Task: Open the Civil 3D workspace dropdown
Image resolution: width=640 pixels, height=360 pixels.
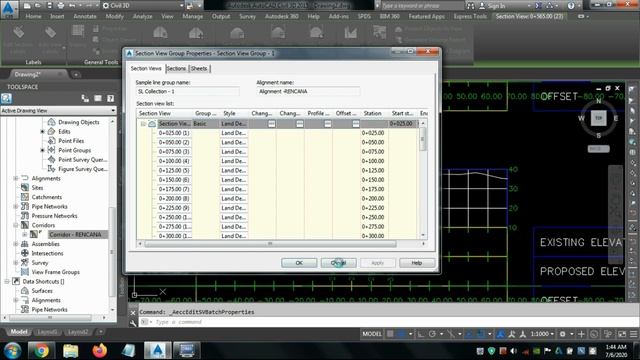Action: coord(142,6)
